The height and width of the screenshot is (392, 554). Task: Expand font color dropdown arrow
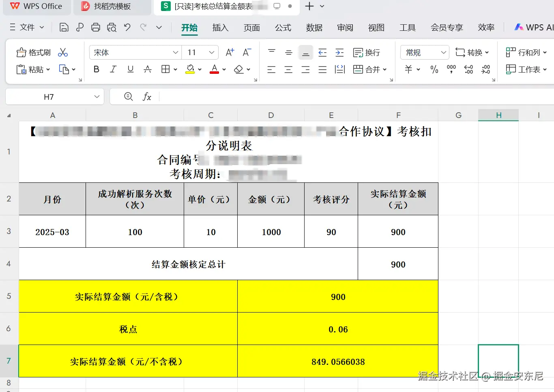tap(224, 69)
